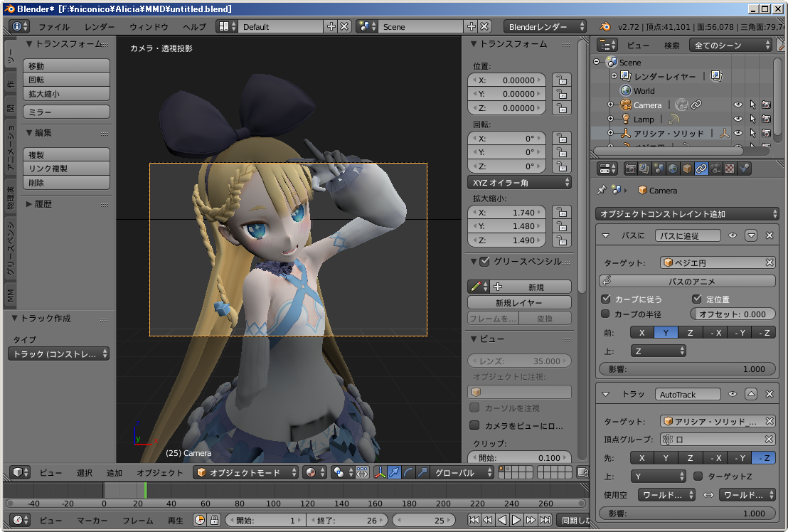Disable the AutoTrack constraint eye
The image size is (788, 532).
click(733, 394)
